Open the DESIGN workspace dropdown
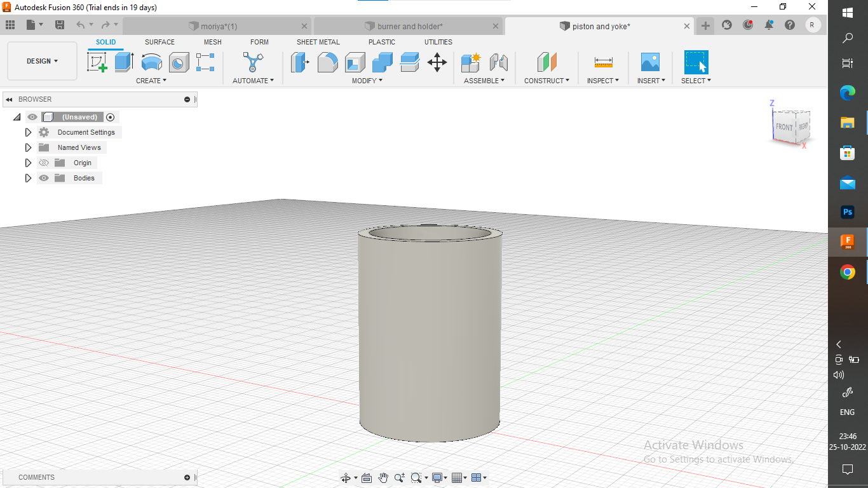This screenshot has height=488, width=868. (x=42, y=61)
